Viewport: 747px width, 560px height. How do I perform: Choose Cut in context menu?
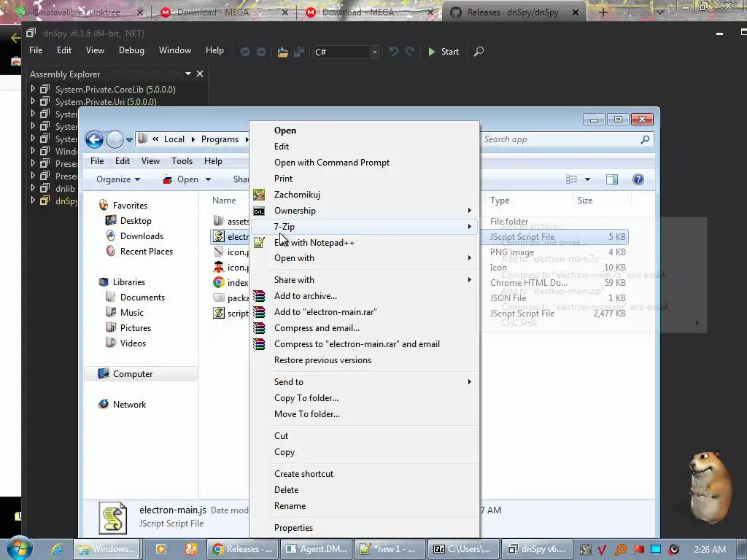(365, 436)
